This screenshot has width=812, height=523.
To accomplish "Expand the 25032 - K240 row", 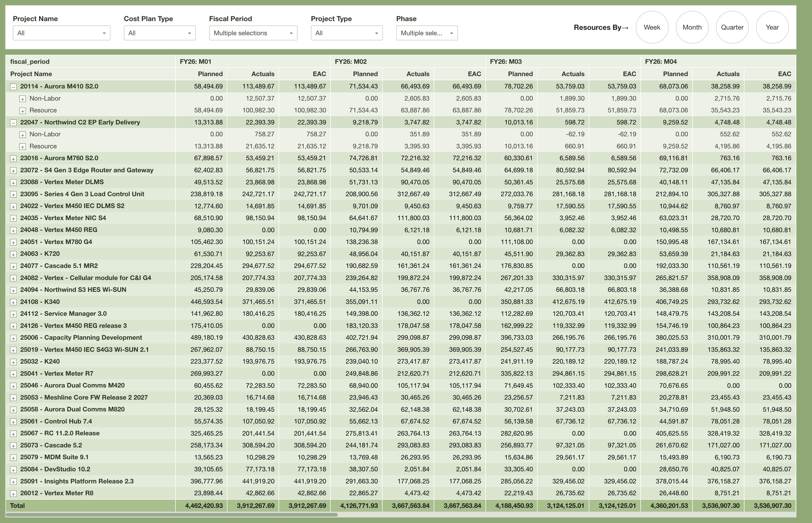I will (13, 362).
